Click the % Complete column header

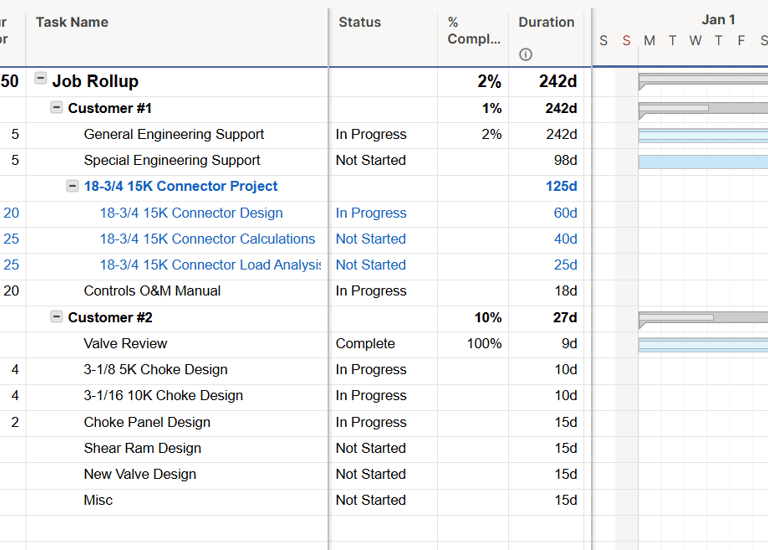pyautogui.click(x=474, y=31)
